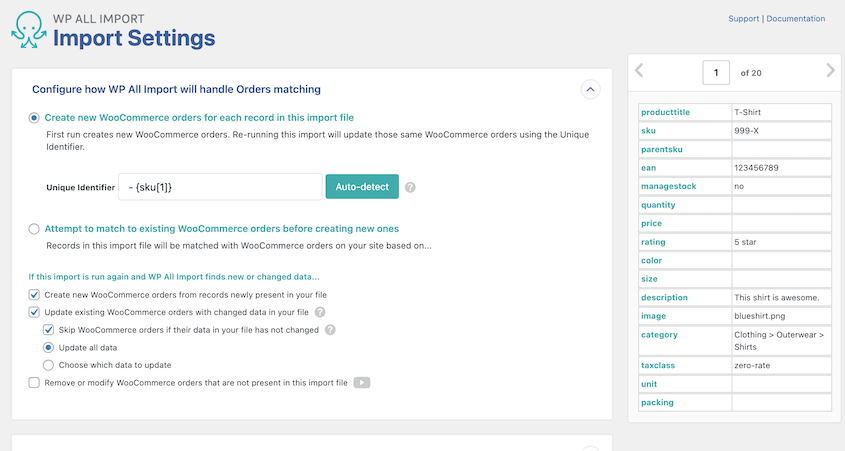The width and height of the screenshot is (845, 451).
Task: Enable Remove or modify orders not present
Action: coord(35,382)
